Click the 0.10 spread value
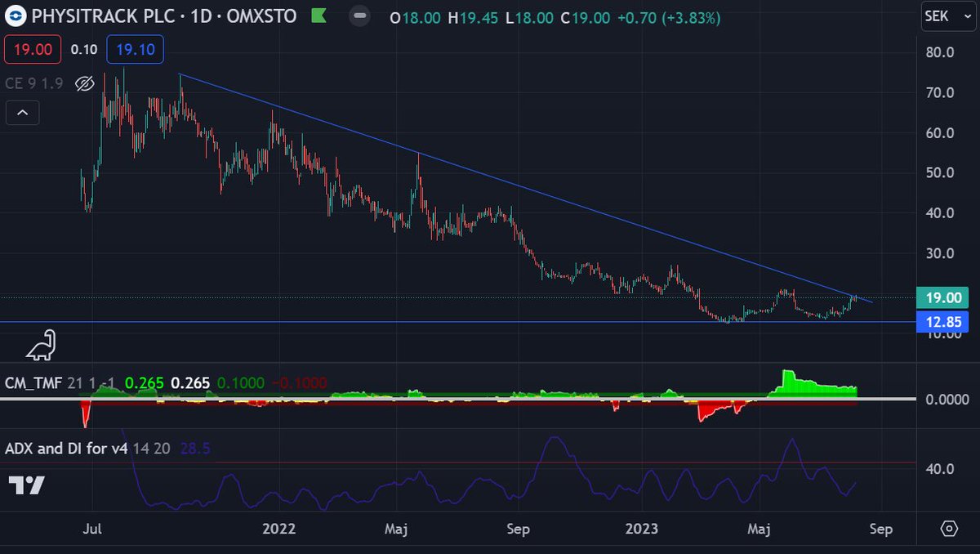The height and width of the screenshot is (554, 980). pos(83,50)
